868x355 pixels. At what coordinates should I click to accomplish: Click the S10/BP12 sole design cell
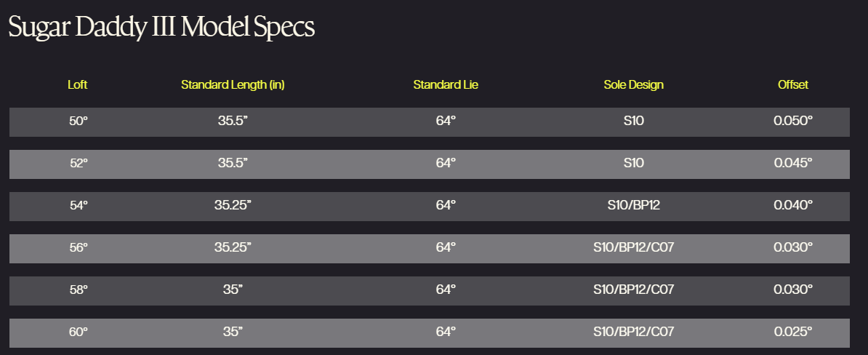(x=633, y=205)
